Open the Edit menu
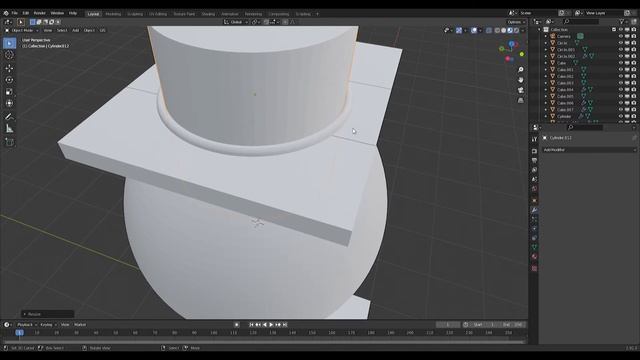Viewport: 640px width, 360px height. 25,13
